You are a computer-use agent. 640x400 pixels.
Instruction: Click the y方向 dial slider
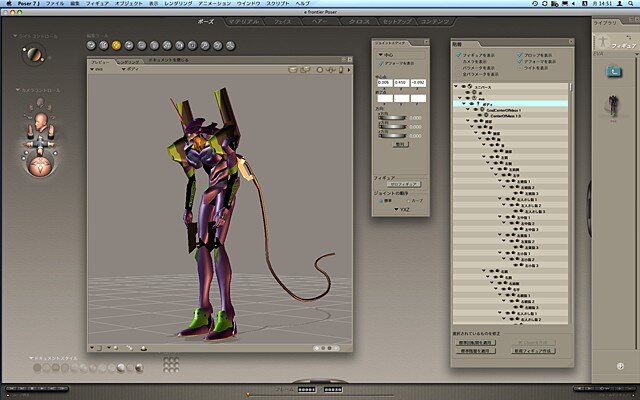pos(392,127)
